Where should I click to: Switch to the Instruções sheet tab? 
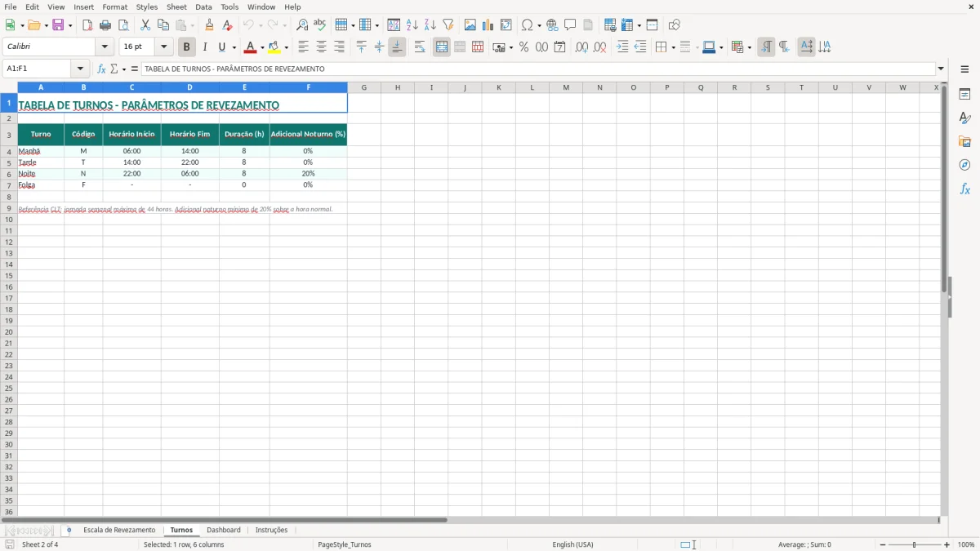[x=272, y=531]
